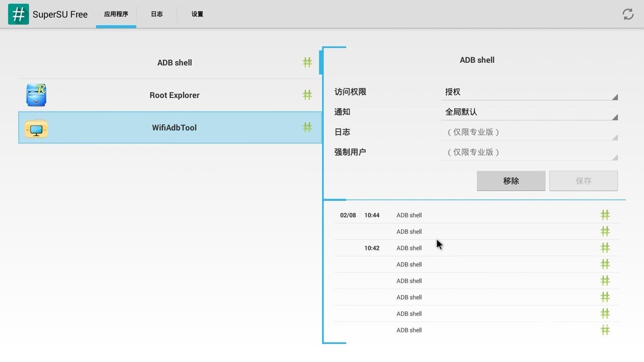644x362 pixels.
Task: Click green hash icon in WifiAdbTool row
Action: (x=307, y=127)
